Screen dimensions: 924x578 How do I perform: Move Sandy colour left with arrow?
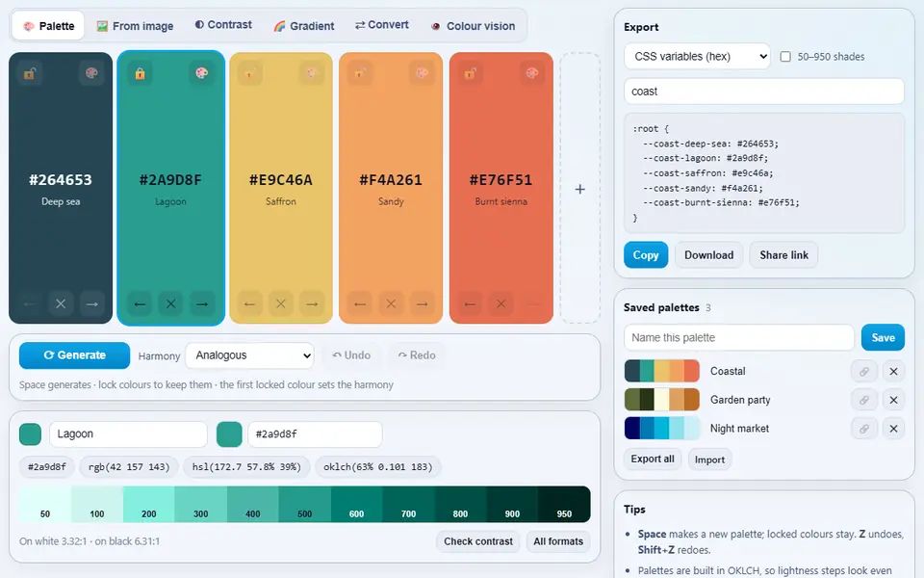tap(360, 303)
